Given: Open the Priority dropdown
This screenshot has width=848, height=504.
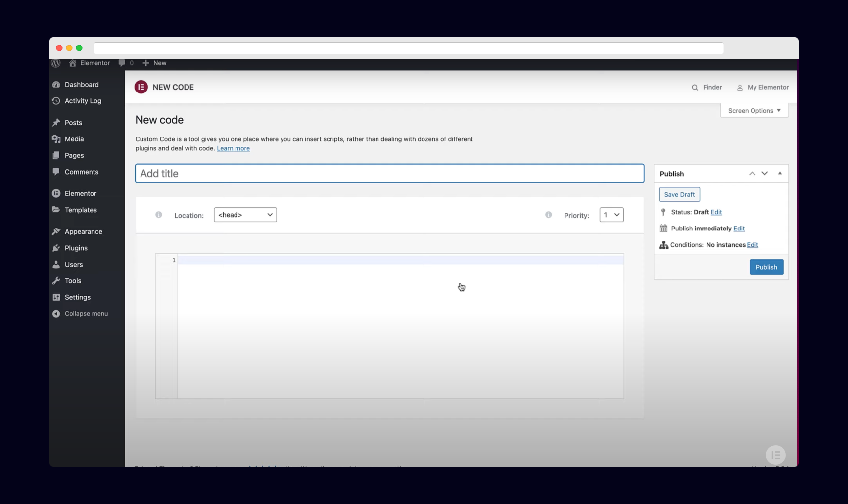Looking at the screenshot, I should tap(612, 215).
